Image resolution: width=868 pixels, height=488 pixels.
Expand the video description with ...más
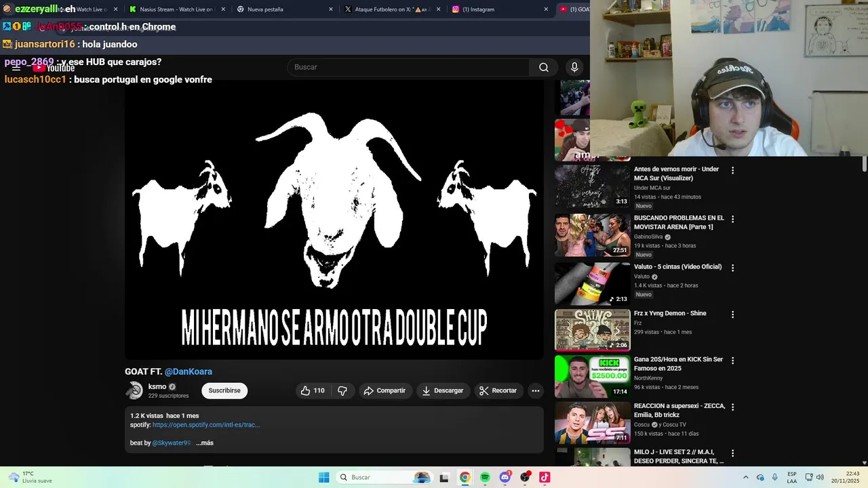tap(205, 443)
